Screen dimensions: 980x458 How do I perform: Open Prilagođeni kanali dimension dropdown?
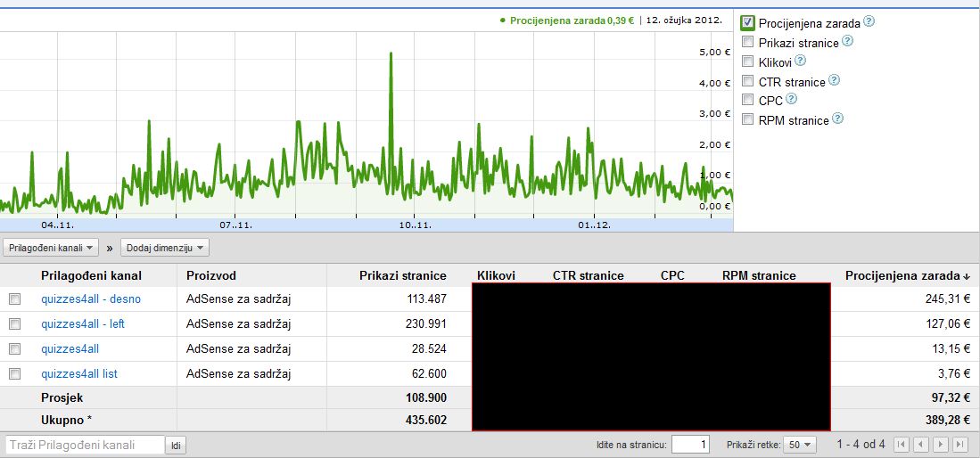51,248
